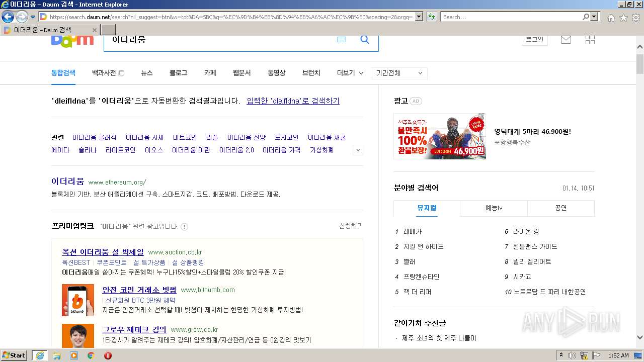Open a new blank tab
This screenshot has width=644, height=362.
(108, 30)
